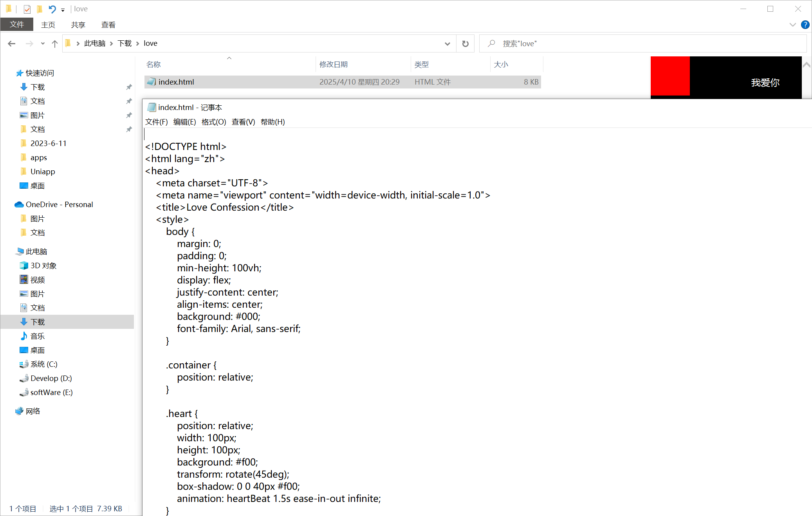The width and height of the screenshot is (812, 516).
Task: Open the 格式(O) menu in Notepad
Action: click(x=213, y=122)
